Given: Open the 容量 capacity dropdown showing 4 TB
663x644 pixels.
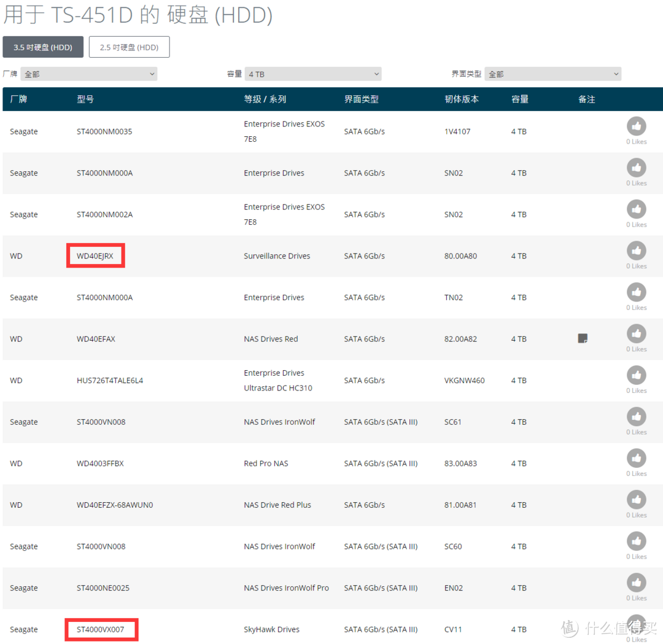Looking at the screenshot, I should [x=313, y=74].
